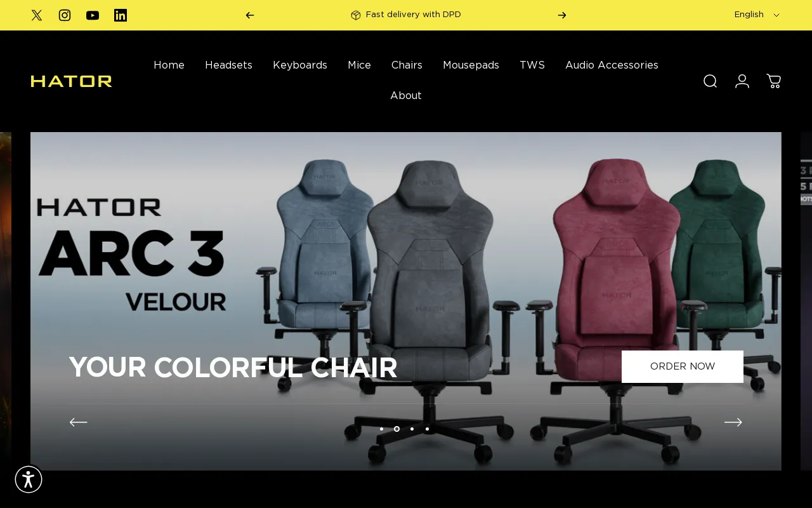
Task: Select the fourth slideshow pagination dot
Action: coord(427,429)
